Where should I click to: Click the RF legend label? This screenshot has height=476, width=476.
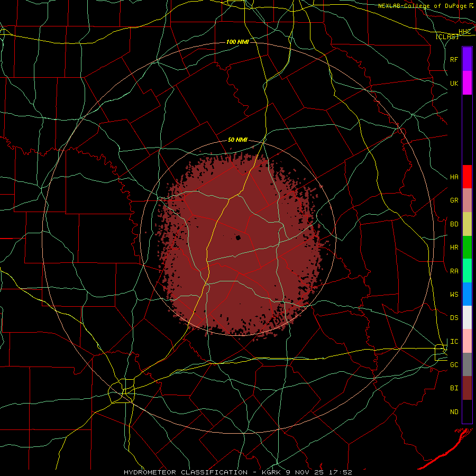tap(454, 59)
